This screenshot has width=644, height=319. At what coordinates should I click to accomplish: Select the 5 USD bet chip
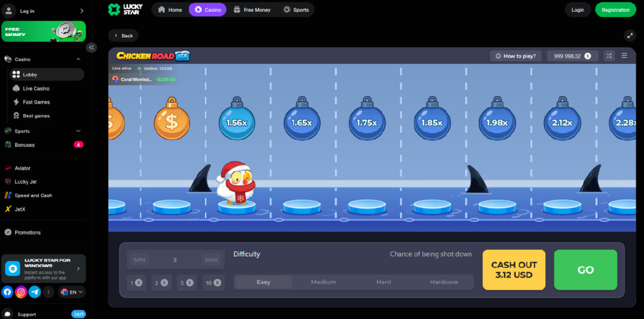pyautogui.click(x=186, y=282)
